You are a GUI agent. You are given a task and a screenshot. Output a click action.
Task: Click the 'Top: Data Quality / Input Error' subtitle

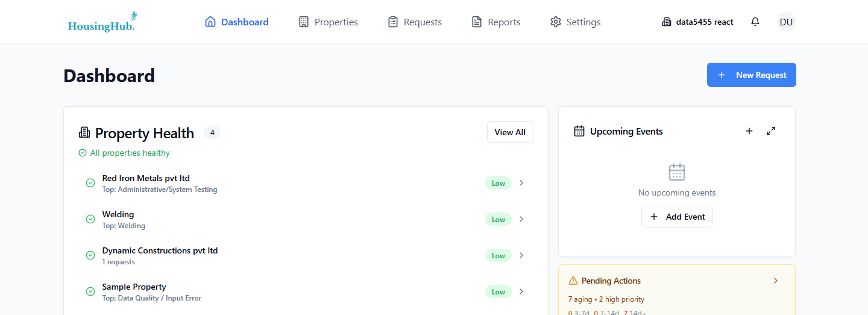152,298
